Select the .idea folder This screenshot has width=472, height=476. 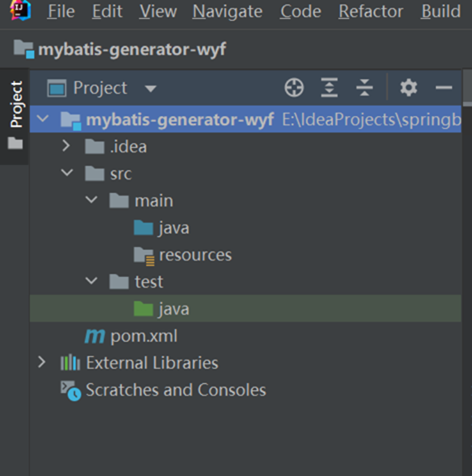129,147
